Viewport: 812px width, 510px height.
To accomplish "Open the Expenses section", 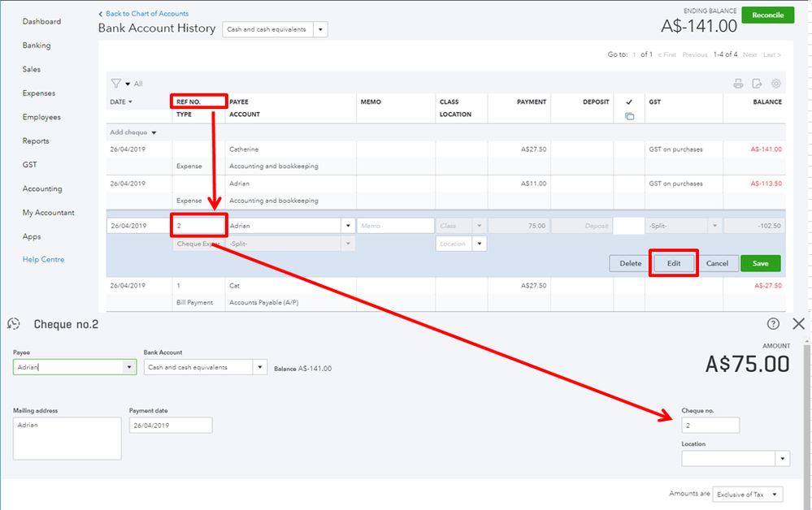I will pos(38,93).
